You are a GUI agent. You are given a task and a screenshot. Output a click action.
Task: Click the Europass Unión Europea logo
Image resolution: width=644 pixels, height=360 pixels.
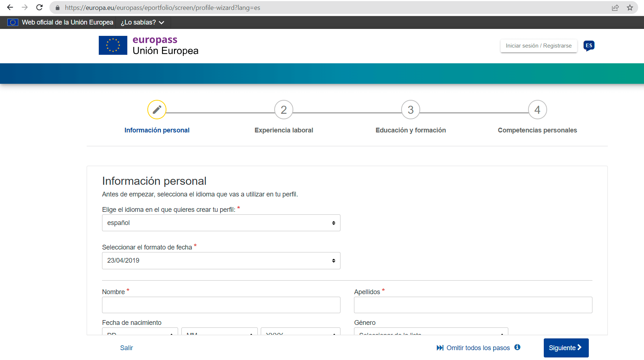[x=148, y=45]
